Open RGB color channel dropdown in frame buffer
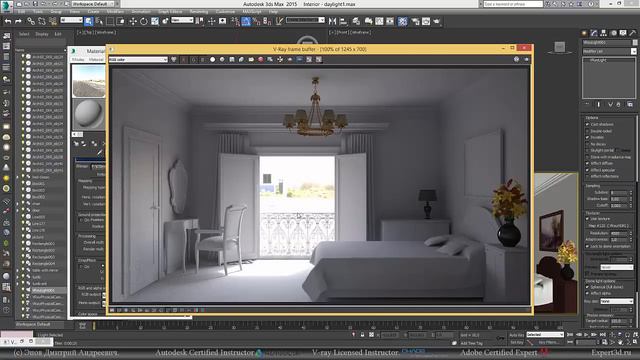 (138, 60)
